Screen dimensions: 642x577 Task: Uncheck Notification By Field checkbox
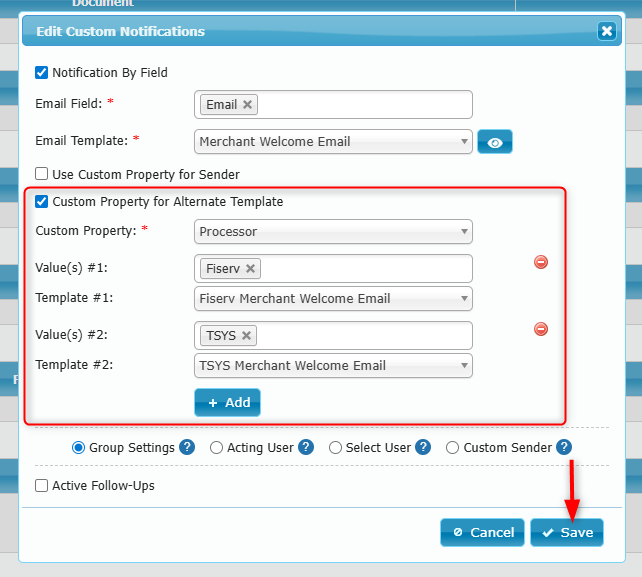coord(42,72)
